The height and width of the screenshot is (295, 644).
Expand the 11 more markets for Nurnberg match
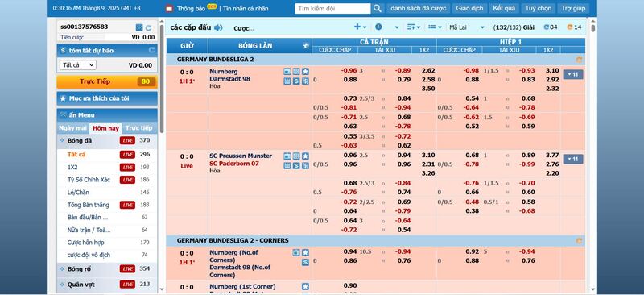tap(573, 74)
